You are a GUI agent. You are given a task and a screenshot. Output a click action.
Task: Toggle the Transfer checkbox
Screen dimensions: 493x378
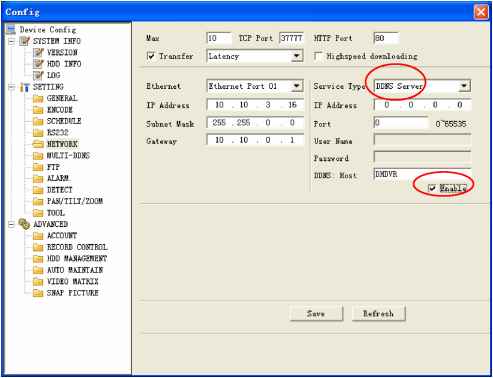151,56
